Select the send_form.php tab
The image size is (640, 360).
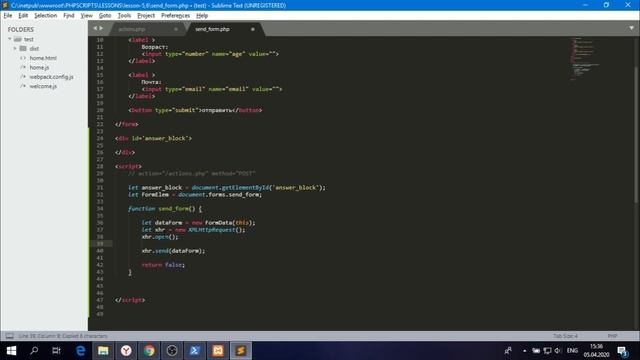click(x=212, y=29)
